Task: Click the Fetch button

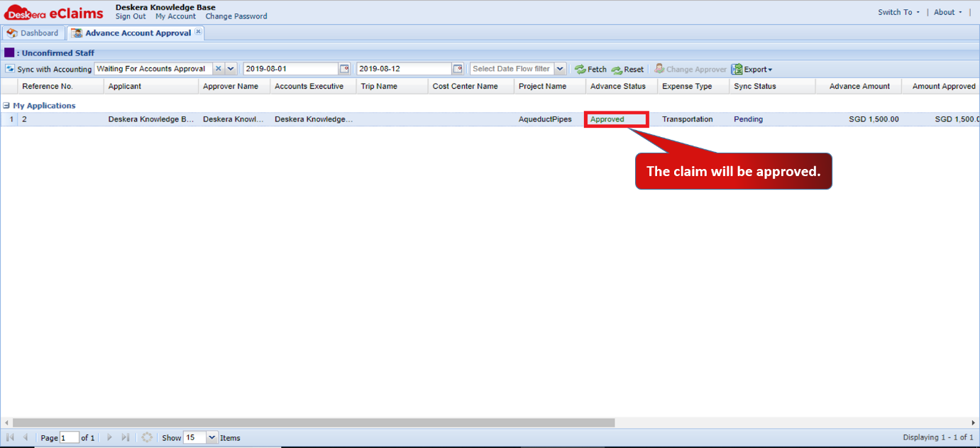Action: (590, 70)
